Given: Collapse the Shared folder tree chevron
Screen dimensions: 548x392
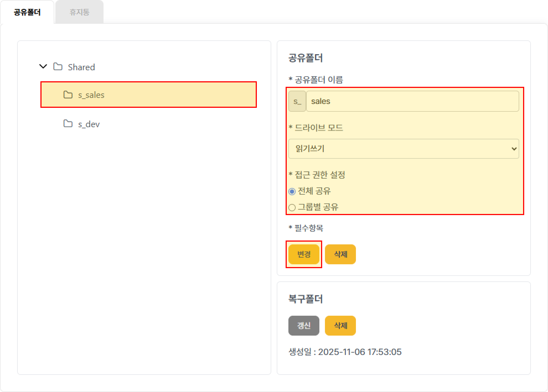Looking at the screenshot, I should point(43,67).
